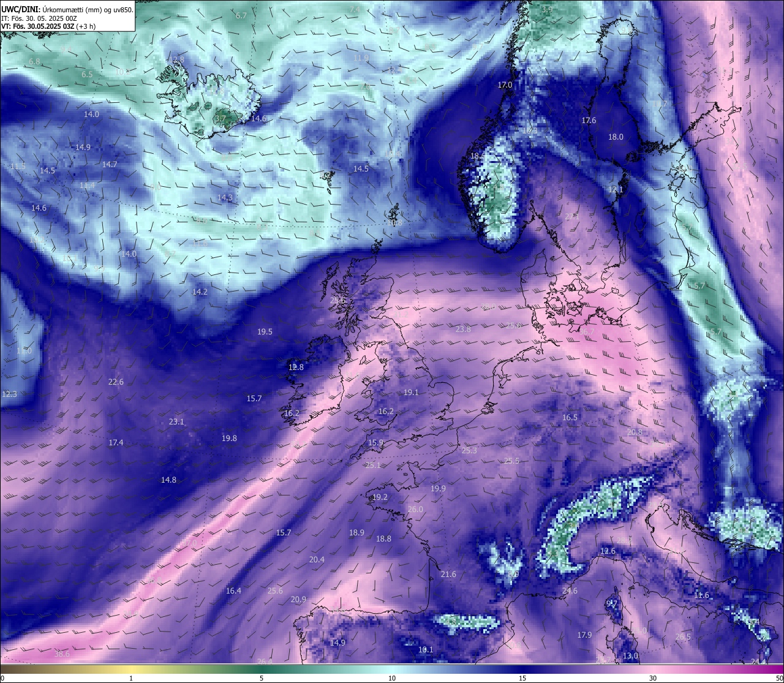
Task: Click the map value 24.6
Action: [570, 591]
